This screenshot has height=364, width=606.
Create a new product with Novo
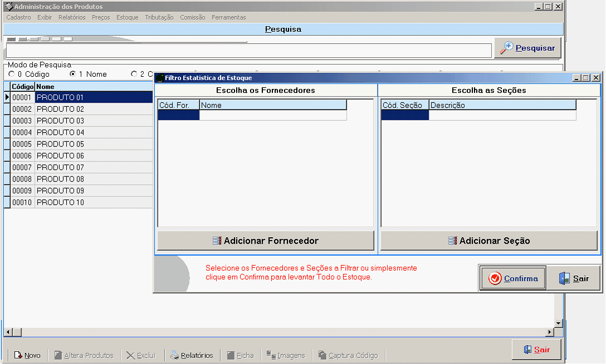tap(27, 355)
